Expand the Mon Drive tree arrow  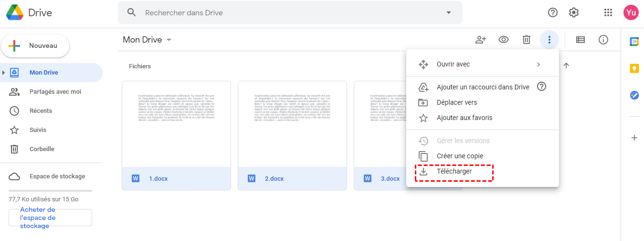pyautogui.click(x=4, y=73)
